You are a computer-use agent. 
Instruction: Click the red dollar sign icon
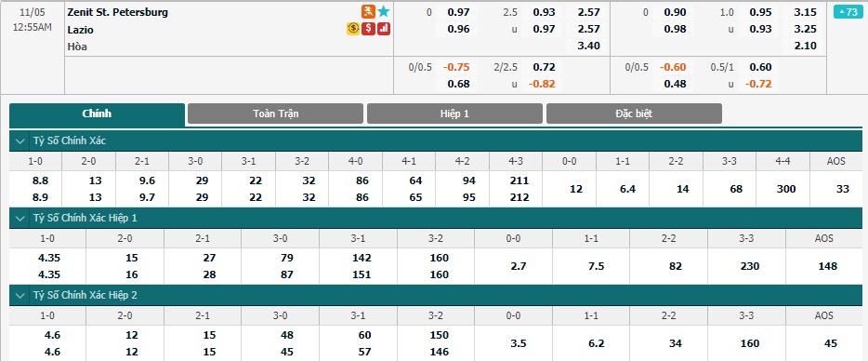click(369, 29)
